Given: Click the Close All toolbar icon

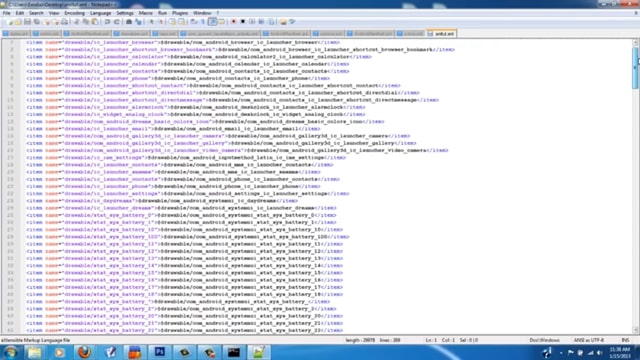Looking at the screenshot, I should click(x=56, y=22).
